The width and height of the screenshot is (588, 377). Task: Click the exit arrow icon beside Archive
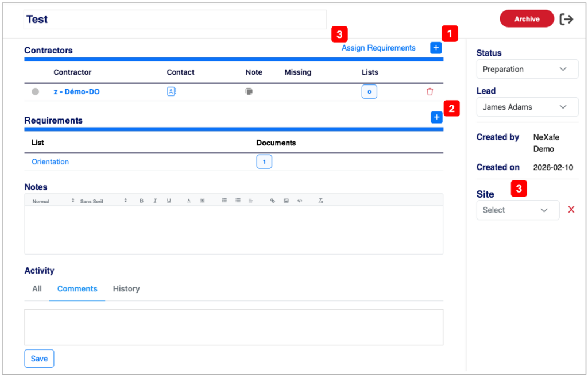coord(566,19)
